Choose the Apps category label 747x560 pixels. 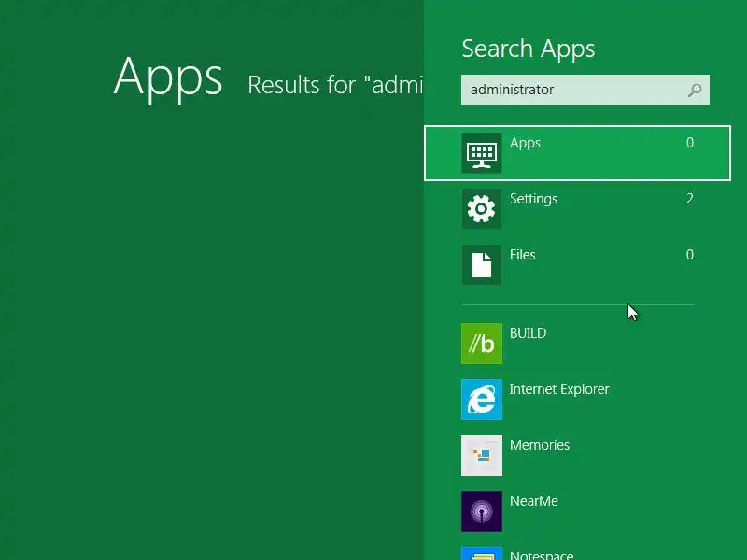tap(525, 143)
